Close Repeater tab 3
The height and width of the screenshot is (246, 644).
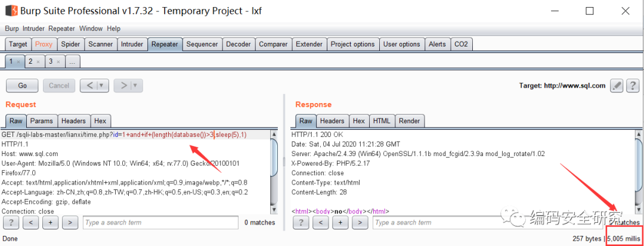(58, 62)
